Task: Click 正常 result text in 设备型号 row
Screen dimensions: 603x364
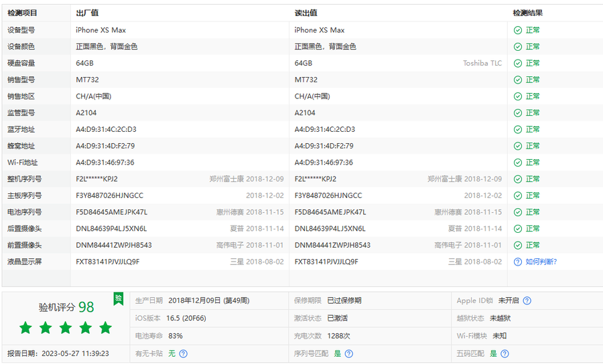Action: click(533, 30)
